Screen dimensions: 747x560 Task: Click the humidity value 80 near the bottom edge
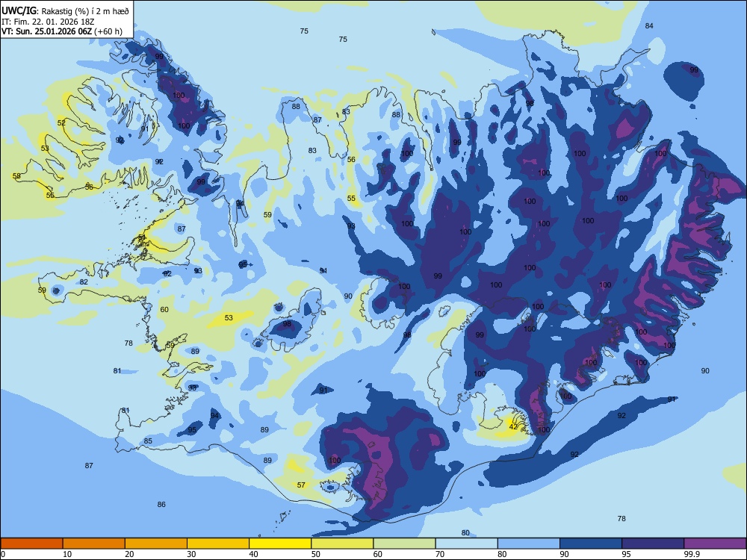(465, 533)
